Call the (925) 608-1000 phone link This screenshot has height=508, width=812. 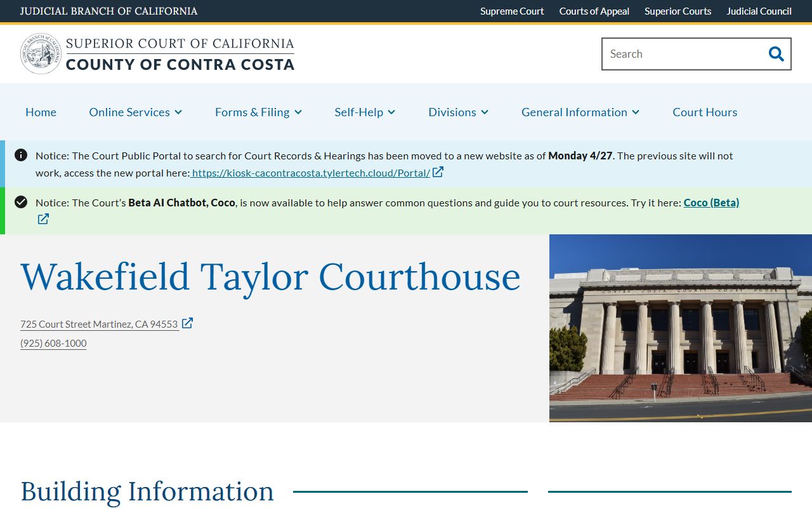click(53, 344)
